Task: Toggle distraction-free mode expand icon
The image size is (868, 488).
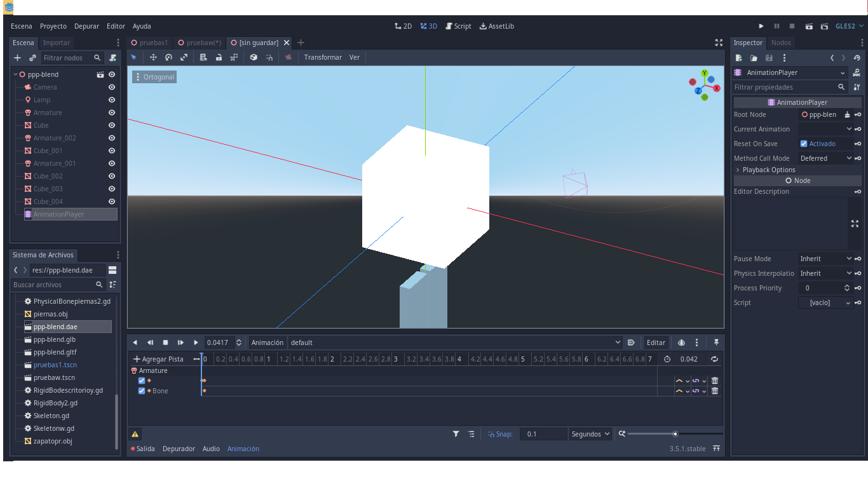Action: point(719,43)
